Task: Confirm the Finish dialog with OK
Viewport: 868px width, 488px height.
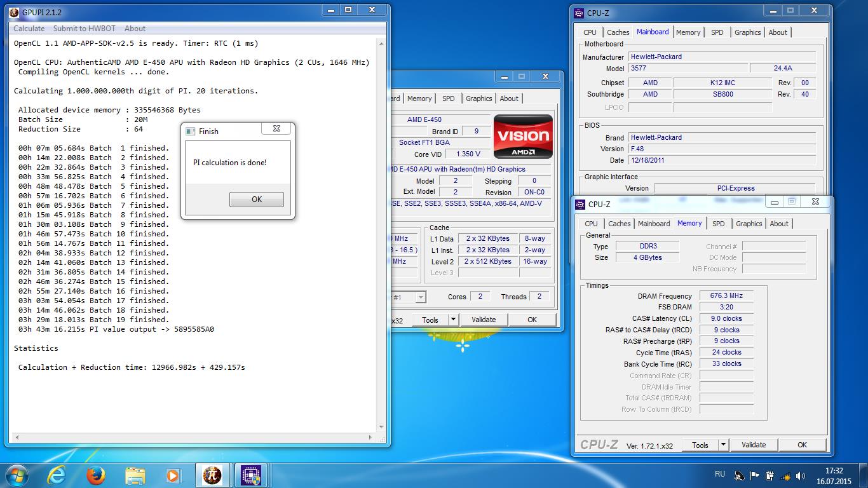Action: pyautogui.click(x=257, y=199)
